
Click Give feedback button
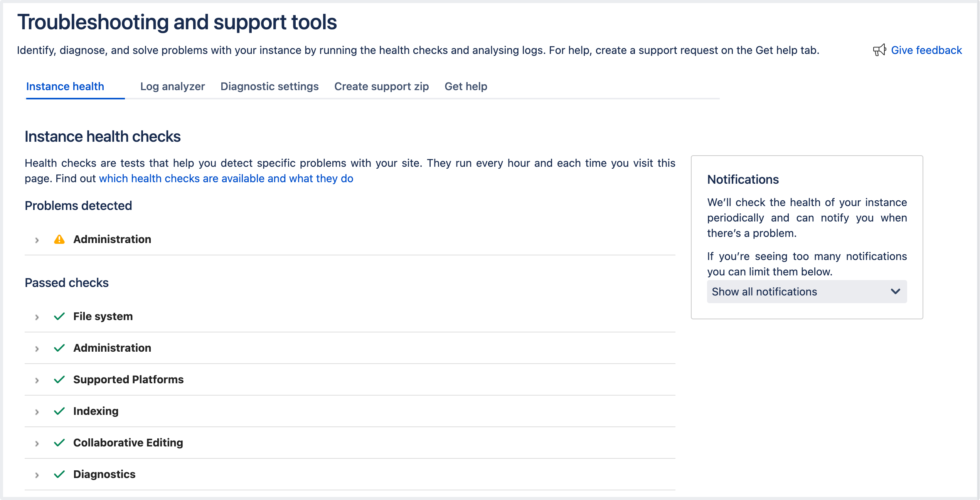(x=925, y=50)
